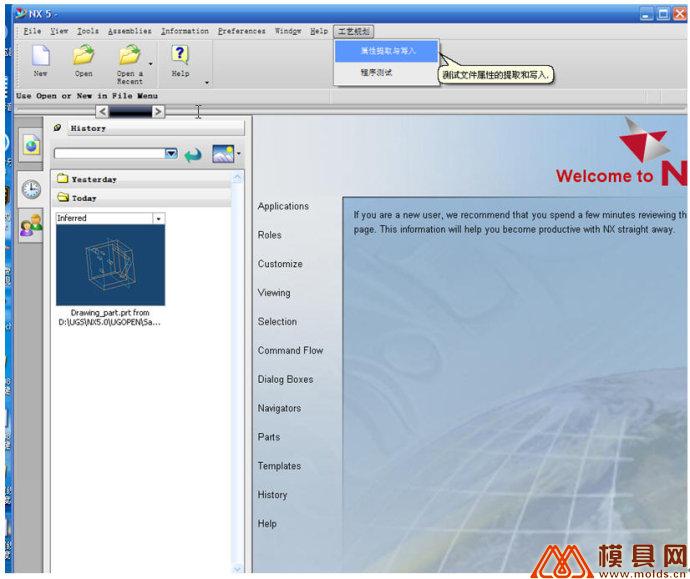Click the Viewing link
The width and height of the screenshot is (690, 579).
pyautogui.click(x=274, y=293)
